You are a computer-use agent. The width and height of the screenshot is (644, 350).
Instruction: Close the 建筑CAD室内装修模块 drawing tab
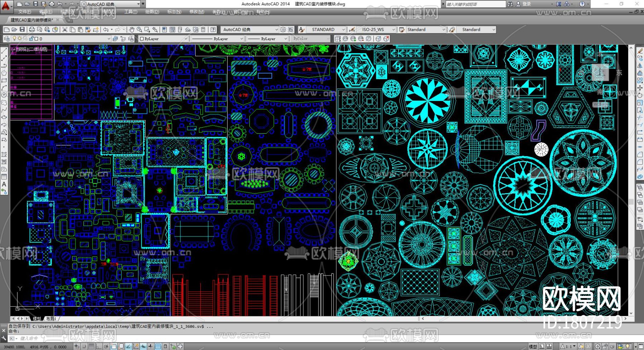(x=58, y=20)
